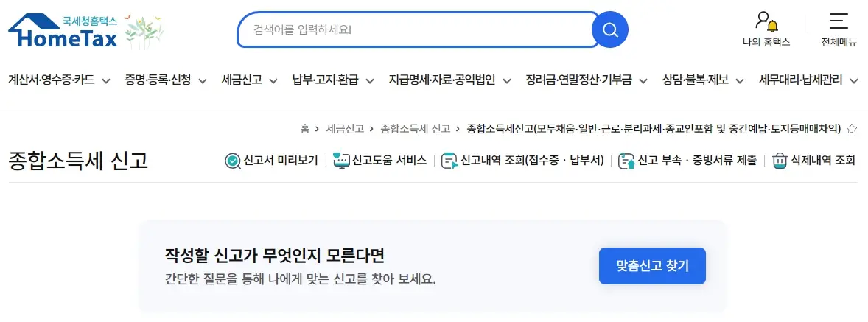Click 세금신고 in the breadcrumb
Viewport: 868px width, 322px height.
[345, 129]
